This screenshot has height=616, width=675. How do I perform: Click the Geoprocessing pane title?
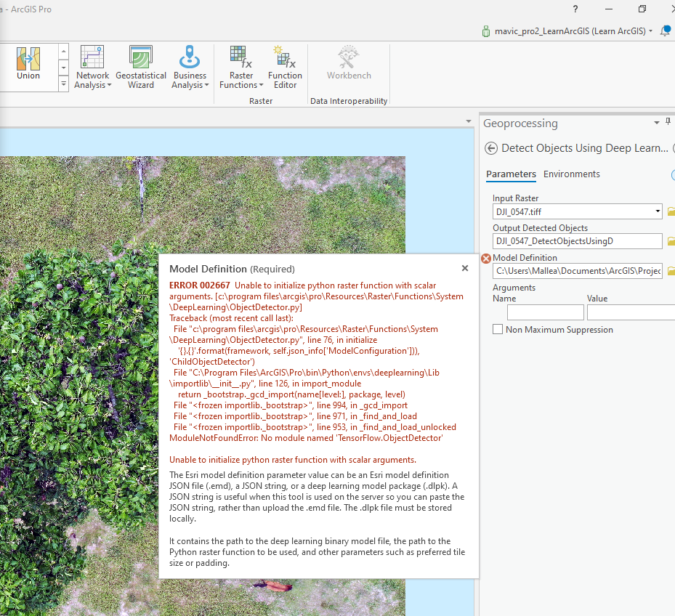tap(520, 123)
